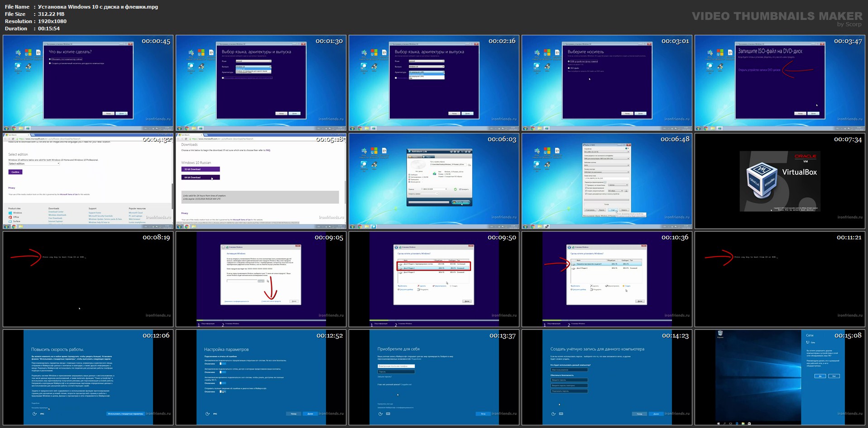Open the thumbnail at 00:06:48
The image size is (868, 428).
(x=607, y=181)
